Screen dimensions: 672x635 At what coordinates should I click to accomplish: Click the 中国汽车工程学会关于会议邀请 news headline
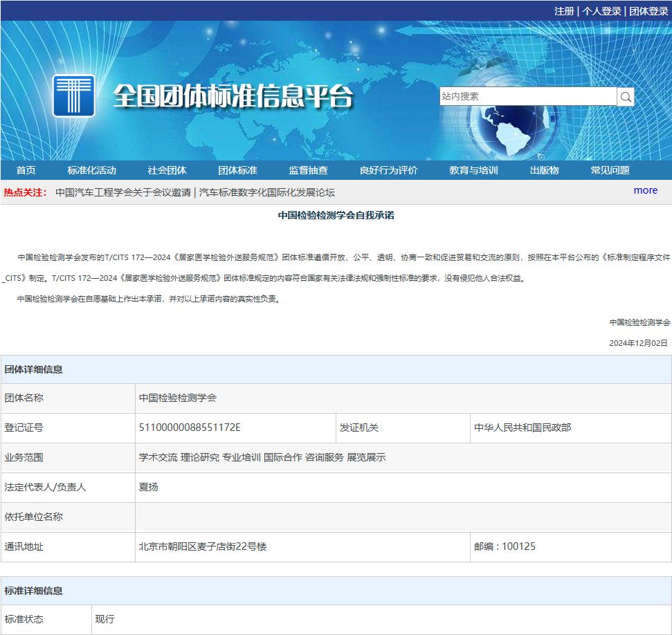pos(123,192)
